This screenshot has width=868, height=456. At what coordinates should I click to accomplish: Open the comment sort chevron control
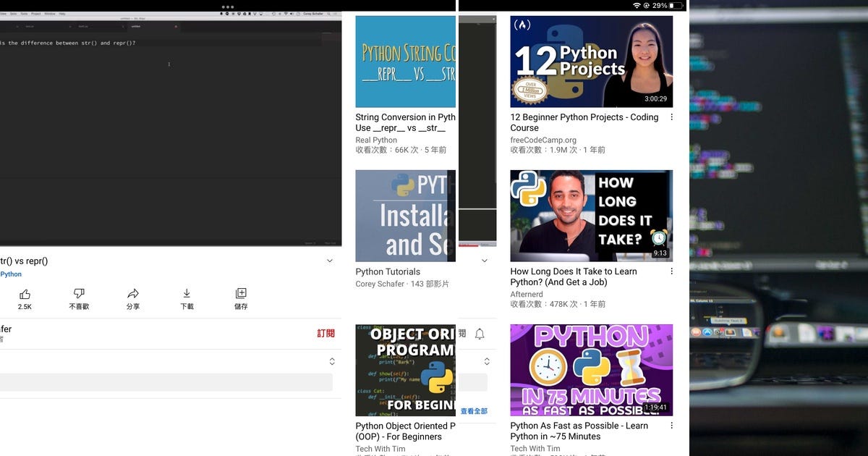pyautogui.click(x=331, y=360)
